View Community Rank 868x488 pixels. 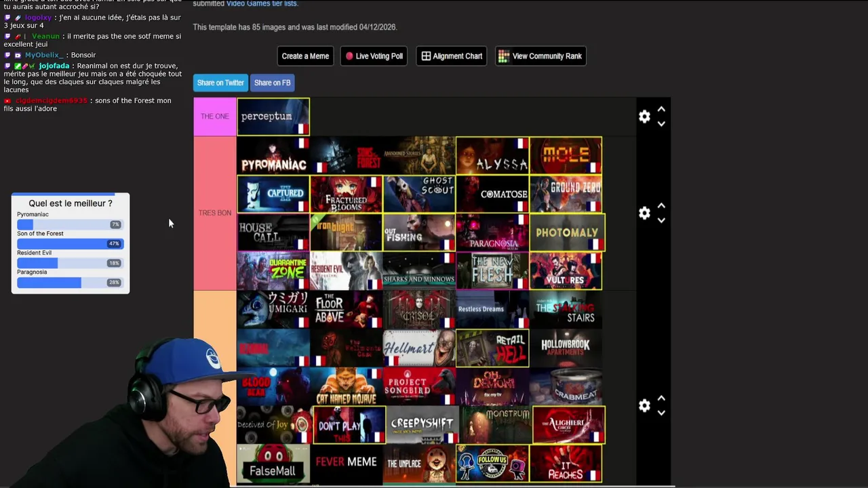[x=540, y=56]
